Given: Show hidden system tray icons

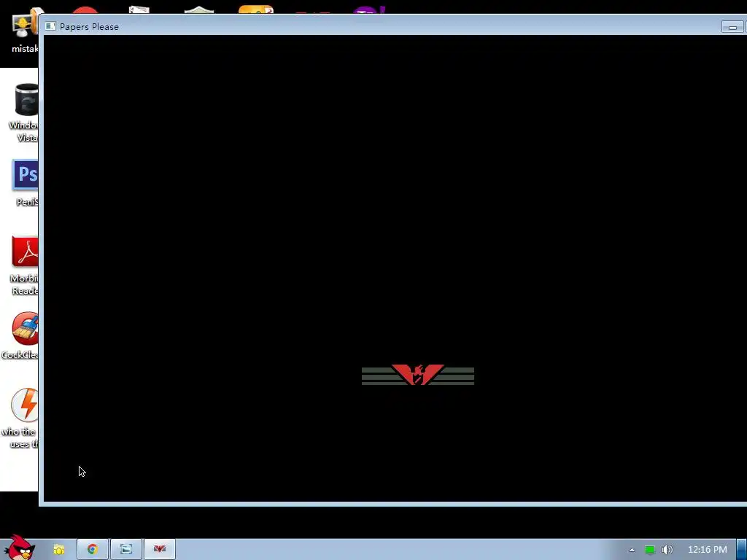Looking at the screenshot, I should click(x=632, y=550).
